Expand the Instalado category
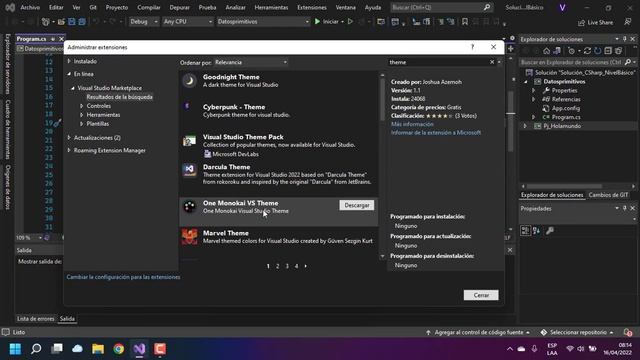640x360 pixels. point(69,61)
